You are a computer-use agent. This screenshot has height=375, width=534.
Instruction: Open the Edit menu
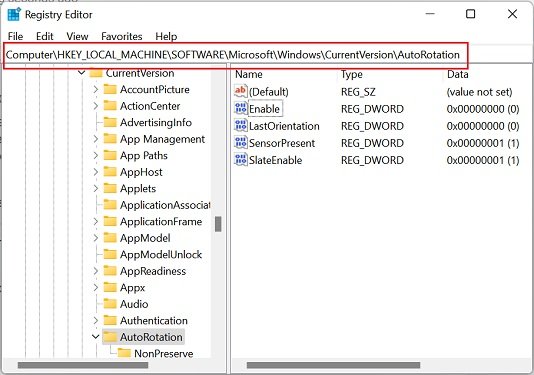tap(45, 36)
